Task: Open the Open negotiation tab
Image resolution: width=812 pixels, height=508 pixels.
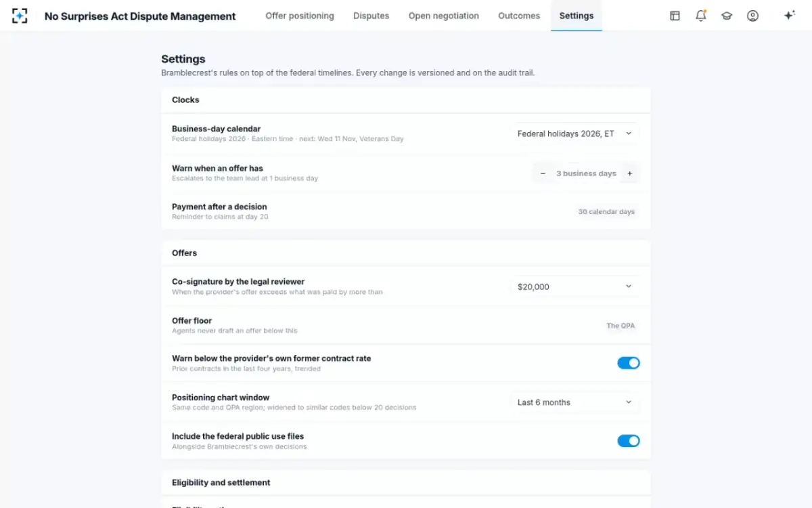Action: (x=444, y=16)
